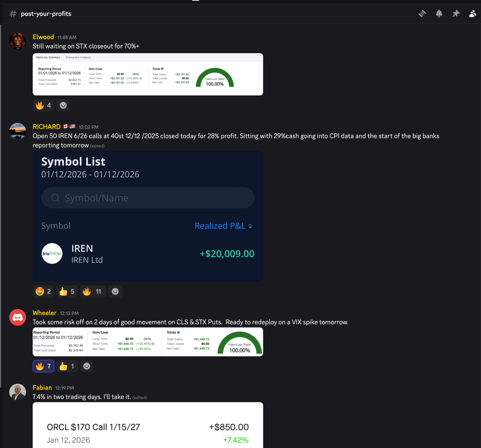Open the Threads icon in channel header
The height and width of the screenshot is (448, 481).
422,14
